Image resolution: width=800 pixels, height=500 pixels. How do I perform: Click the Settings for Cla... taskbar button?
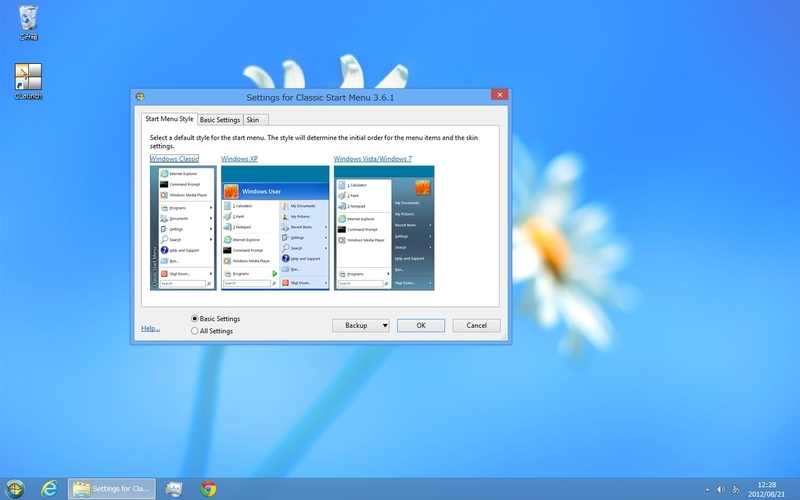112,489
